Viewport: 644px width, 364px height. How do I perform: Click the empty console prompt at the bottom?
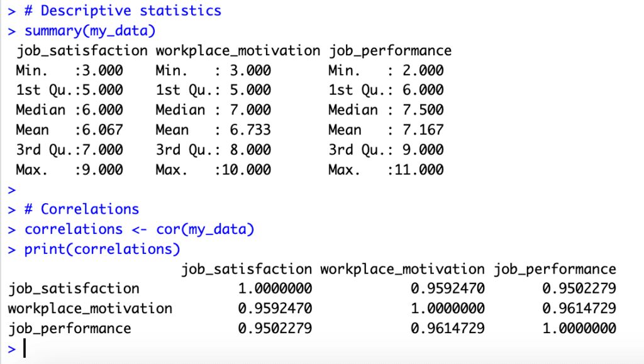click(25, 348)
